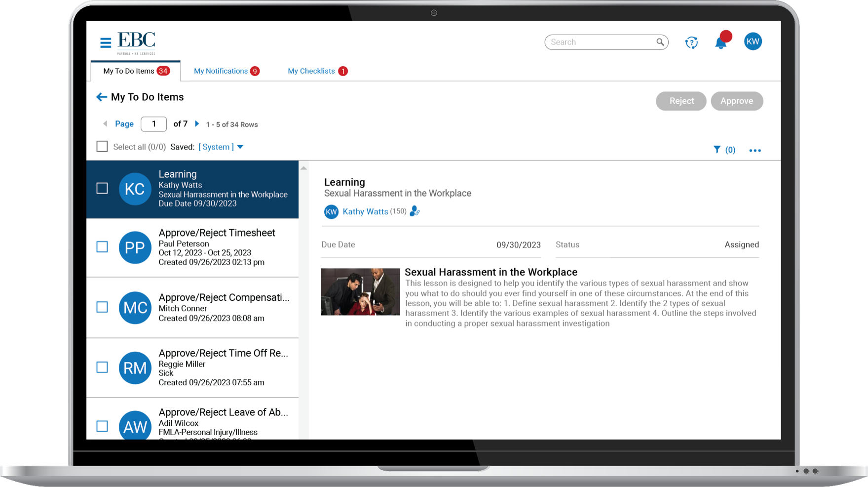Click the previous page arrow
868x487 pixels.
tap(105, 124)
